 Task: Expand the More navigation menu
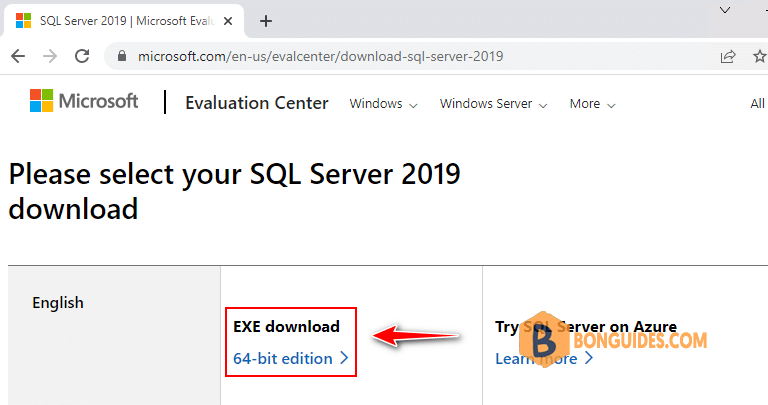click(592, 104)
